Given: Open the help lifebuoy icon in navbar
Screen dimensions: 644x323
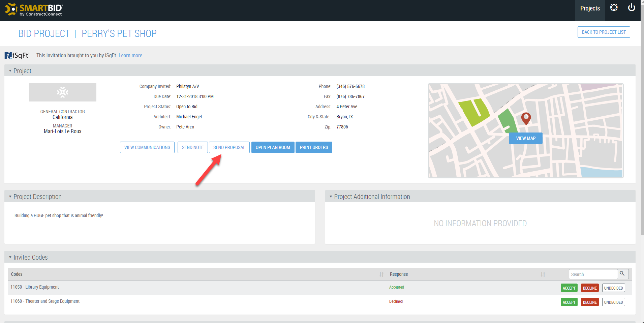Looking at the screenshot, I should coord(614,7).
